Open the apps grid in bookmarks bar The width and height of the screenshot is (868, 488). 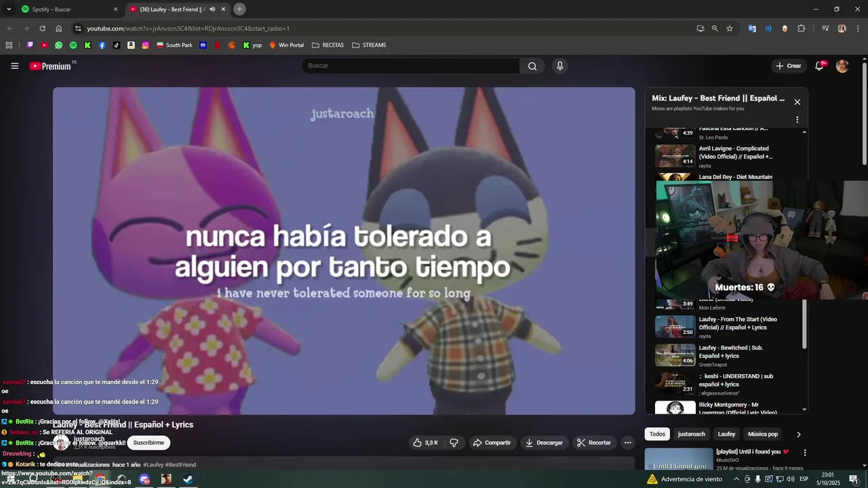(x=9, y=45)
